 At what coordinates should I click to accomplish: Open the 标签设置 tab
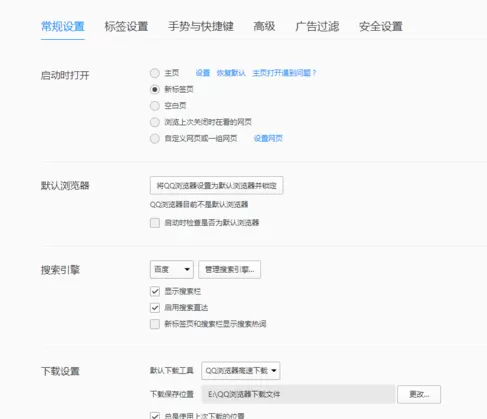pyautogui.click(x=126, y=26)
